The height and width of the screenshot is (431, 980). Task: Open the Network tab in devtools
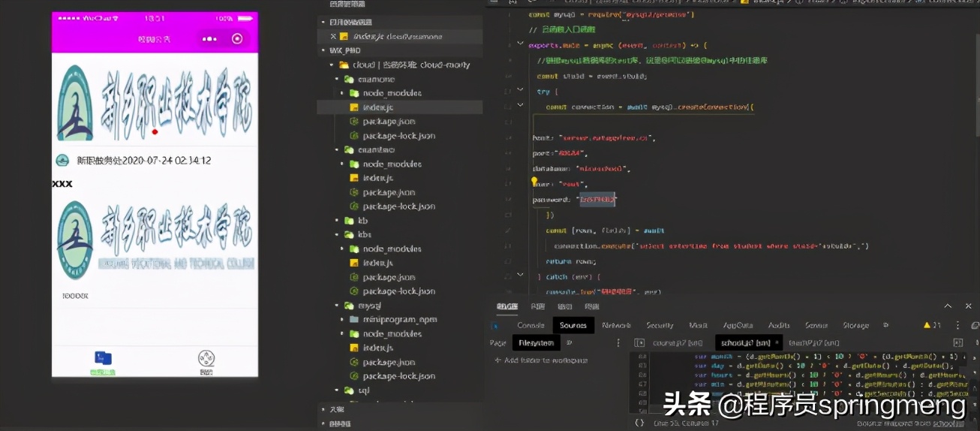pyautogui.click(x=616, y=325)
